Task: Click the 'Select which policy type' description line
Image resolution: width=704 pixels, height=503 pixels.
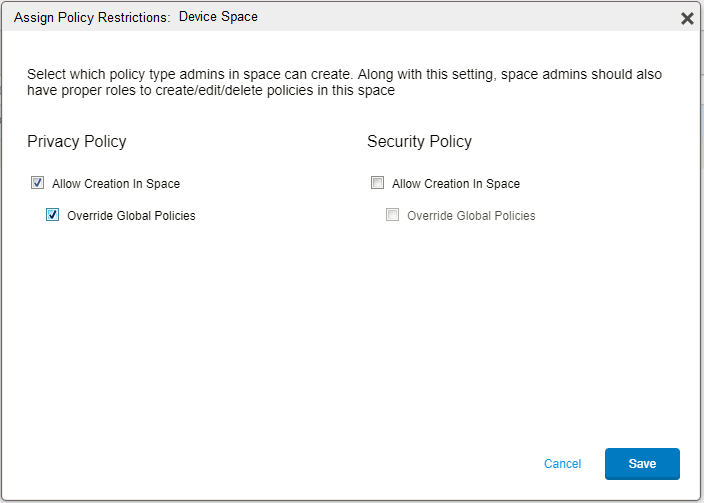Action: (344, 75)
